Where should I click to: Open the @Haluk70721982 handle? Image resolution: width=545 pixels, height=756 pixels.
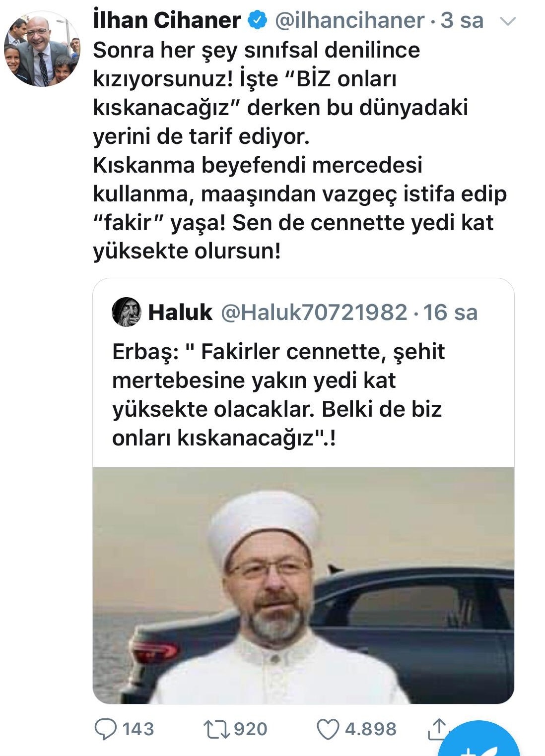314,312
